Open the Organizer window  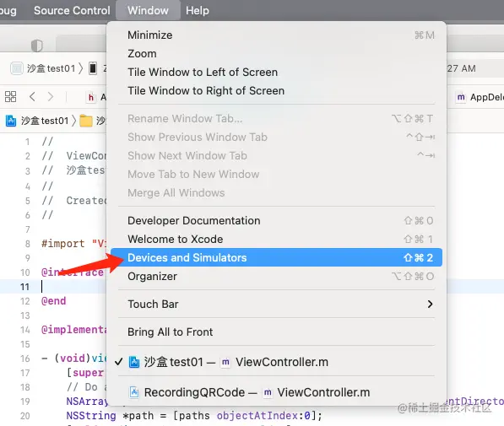click(276, 276)
